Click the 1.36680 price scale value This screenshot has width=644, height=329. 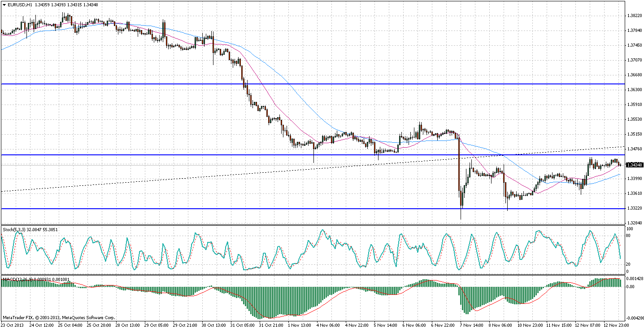pyautogui.click(x=634, y=75)
